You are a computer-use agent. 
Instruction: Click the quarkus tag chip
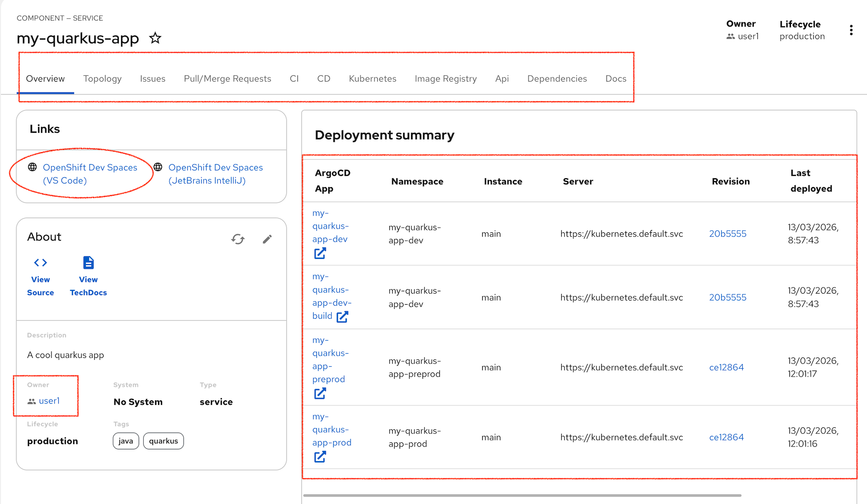(x=163, y=441)
